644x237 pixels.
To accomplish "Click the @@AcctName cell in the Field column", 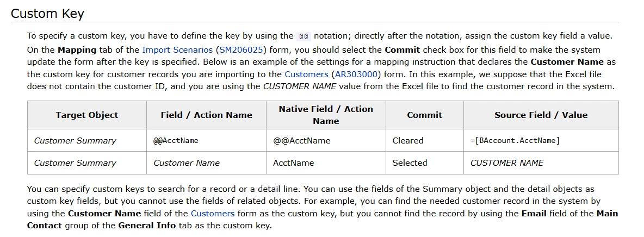I will [206, 140].
